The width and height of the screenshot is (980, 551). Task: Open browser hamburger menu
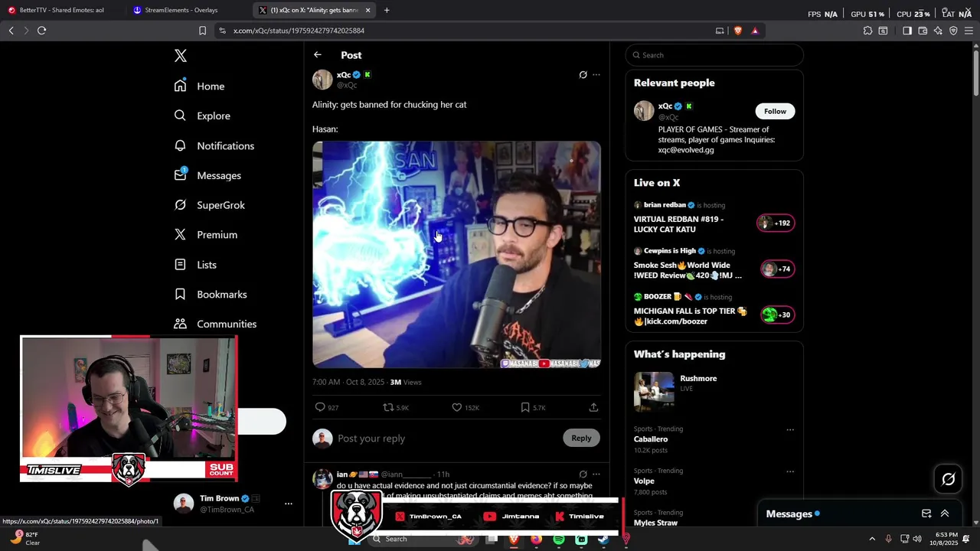(969, 31)
